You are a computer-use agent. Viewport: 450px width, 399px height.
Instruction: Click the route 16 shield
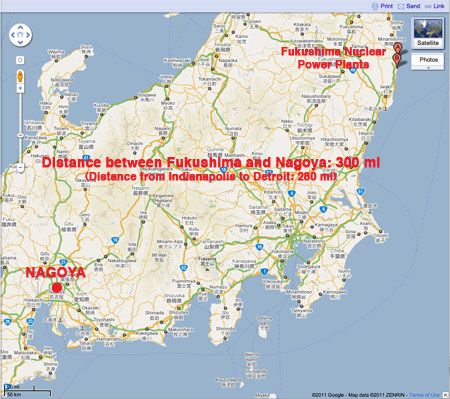click(x=259, y=247)
